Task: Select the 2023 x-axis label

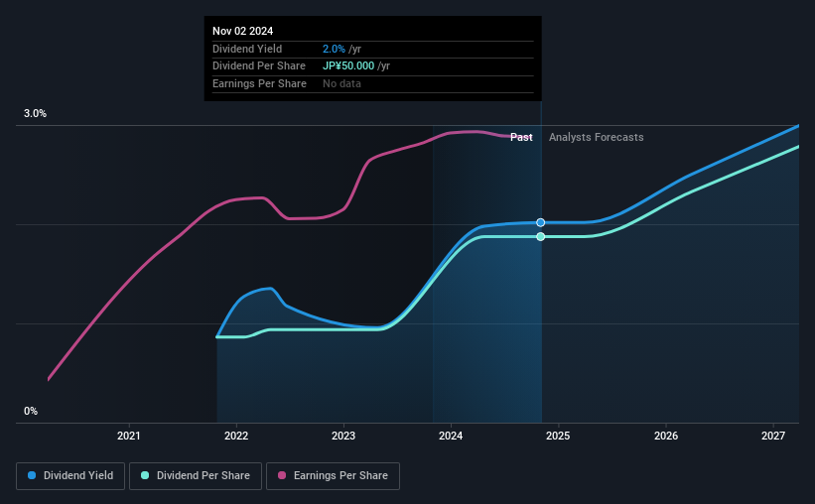Action: [x=343, y=436]
